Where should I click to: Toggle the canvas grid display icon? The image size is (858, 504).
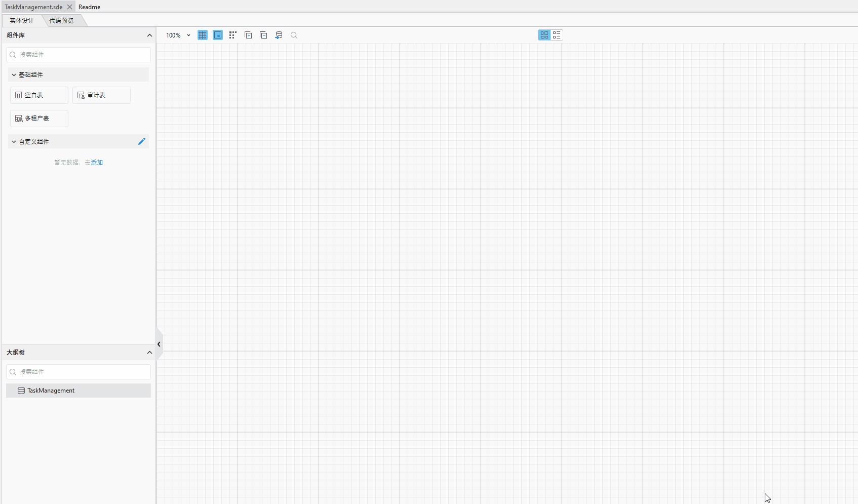[x=202, y=35]
